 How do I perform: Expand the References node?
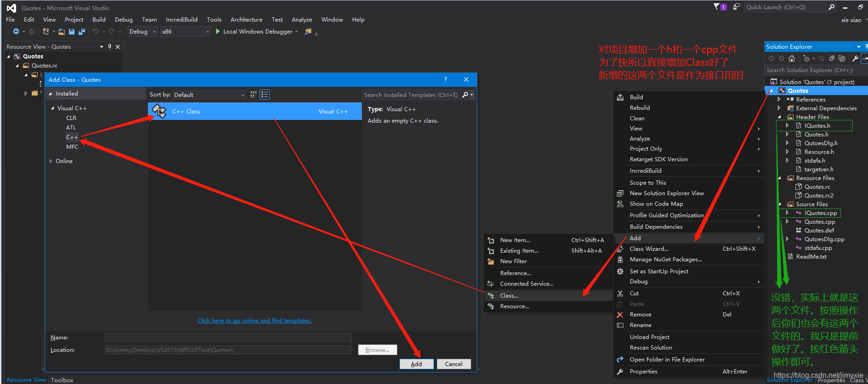pyautogui.click(x=779, y=99)
